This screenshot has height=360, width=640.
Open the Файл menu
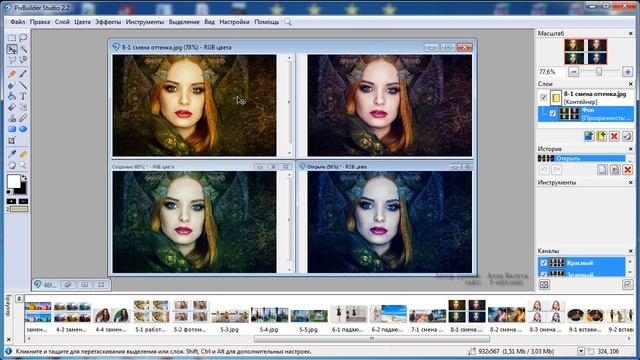[18, 22]
